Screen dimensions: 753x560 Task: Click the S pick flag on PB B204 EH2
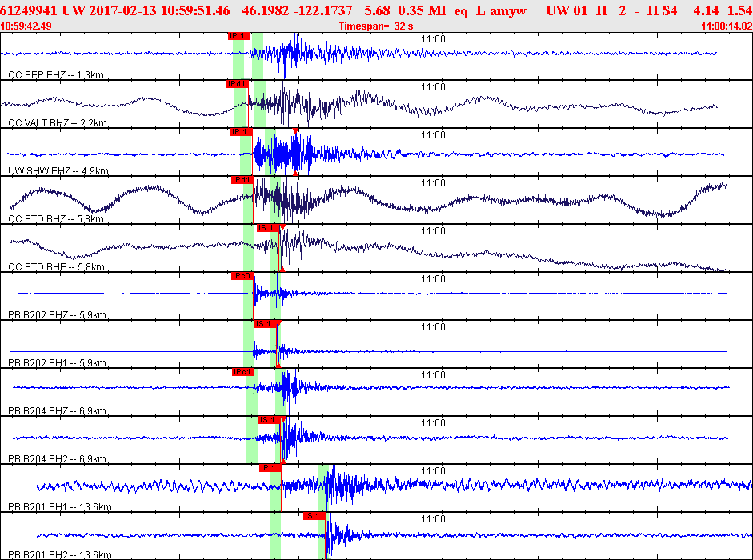click(268, 420)
